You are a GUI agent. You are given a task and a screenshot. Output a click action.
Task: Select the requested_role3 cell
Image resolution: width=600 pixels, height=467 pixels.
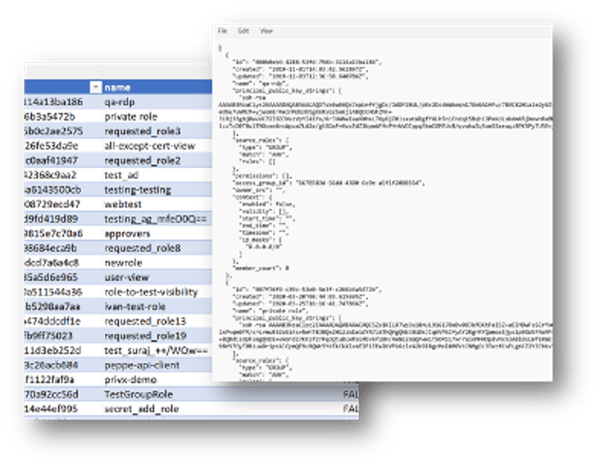tap(139, 131)
